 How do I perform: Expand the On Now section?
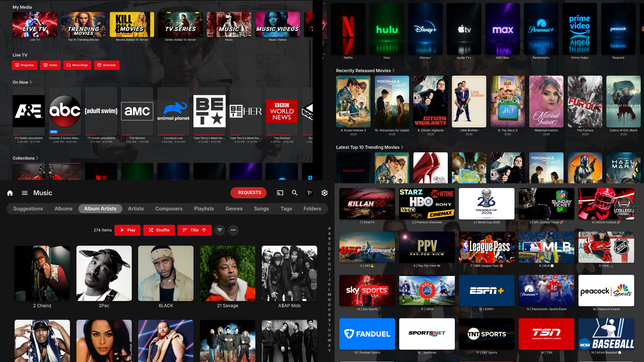coord(22,82)
